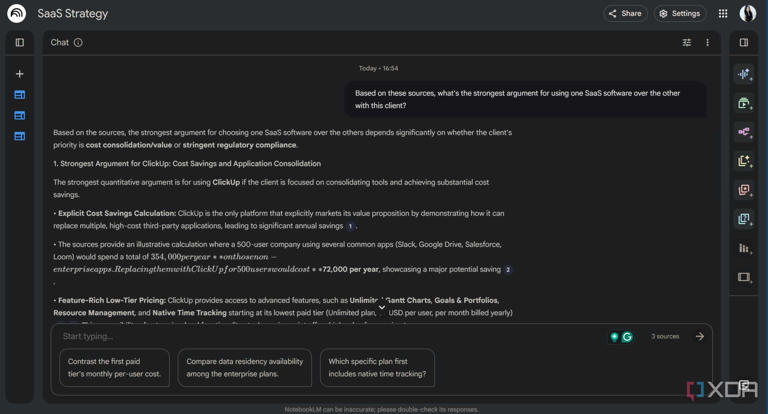The width and height of the screenshot is (768, 414).
Task: Click the user question message bubble
Action: [x=525, y=99]
